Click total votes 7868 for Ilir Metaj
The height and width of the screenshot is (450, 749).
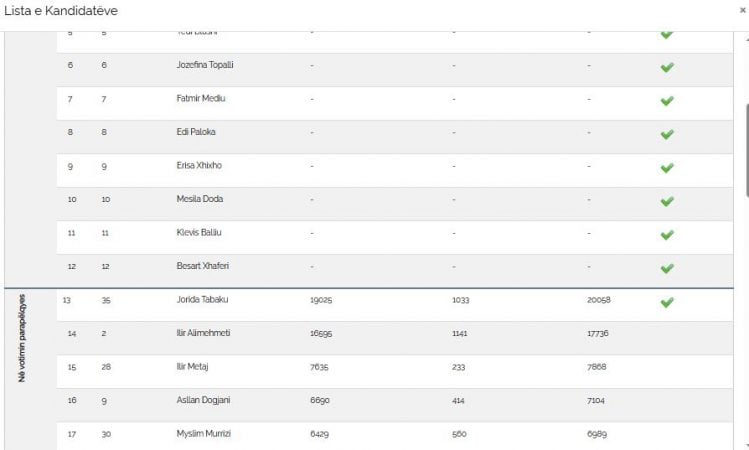click(x=597, y=367)
